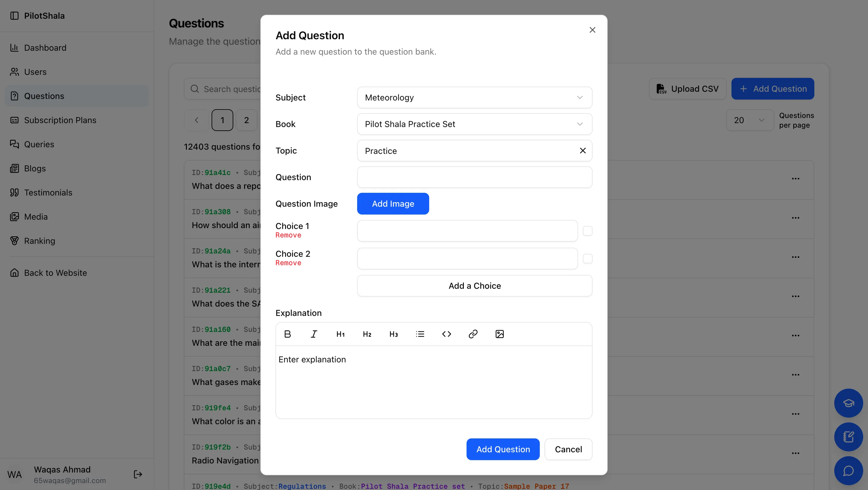This screenshot has width=868, height=490.
Task: Clear the Practice topic with the X icon
Action: 583,151
